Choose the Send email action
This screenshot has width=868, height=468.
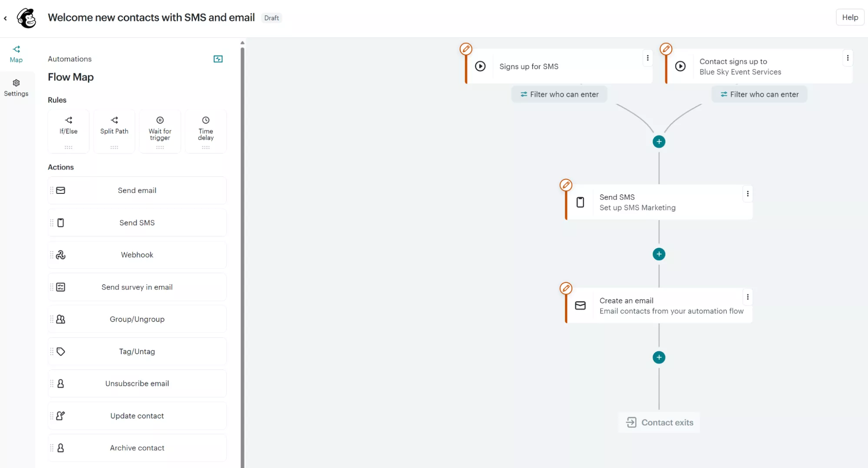[x=137, y=190]
